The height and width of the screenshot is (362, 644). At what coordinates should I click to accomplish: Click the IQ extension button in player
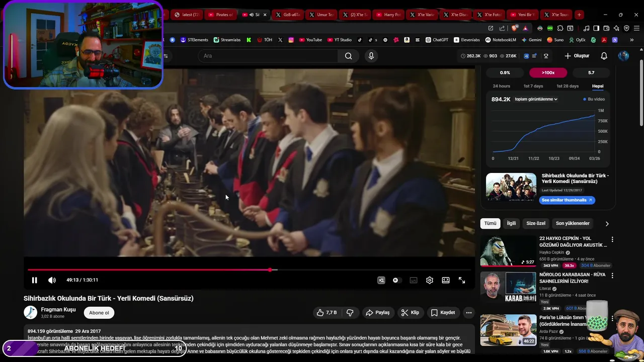point(381,280)
